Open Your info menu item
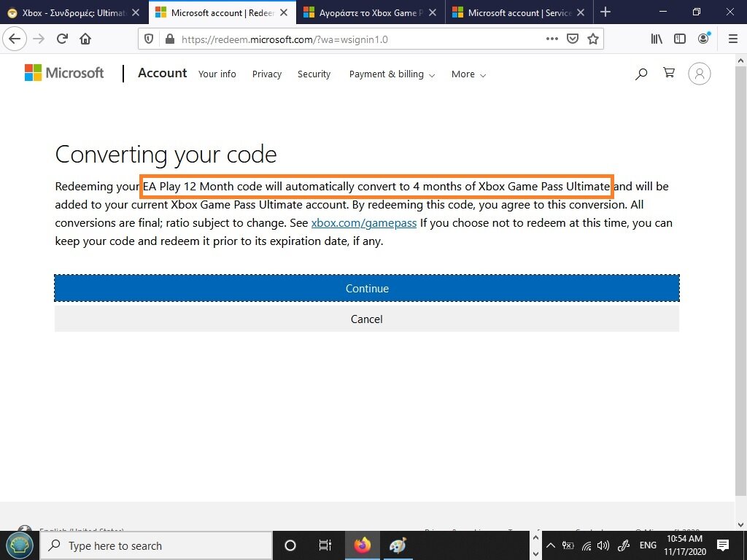 217,74
